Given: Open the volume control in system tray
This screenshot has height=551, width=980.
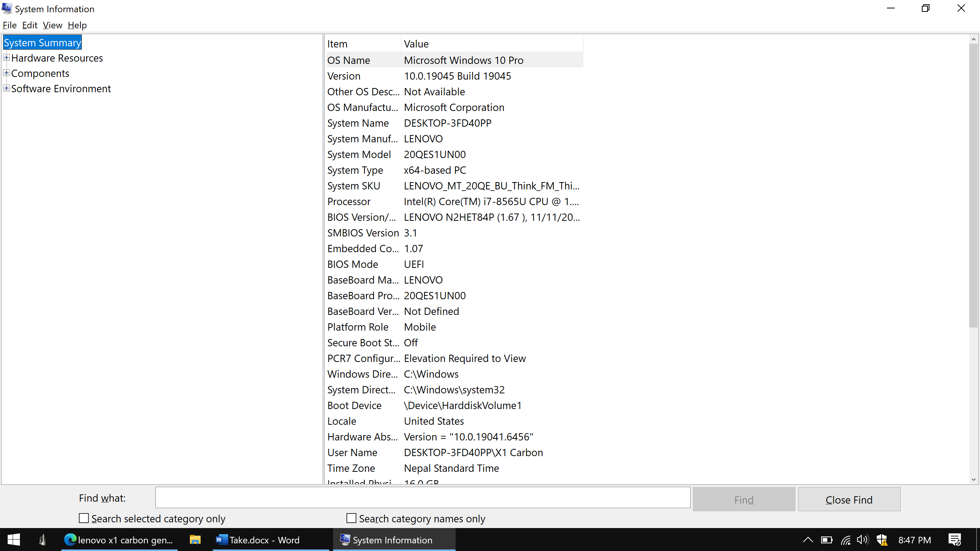Looking at the screenshot, I should pos(862,540).
